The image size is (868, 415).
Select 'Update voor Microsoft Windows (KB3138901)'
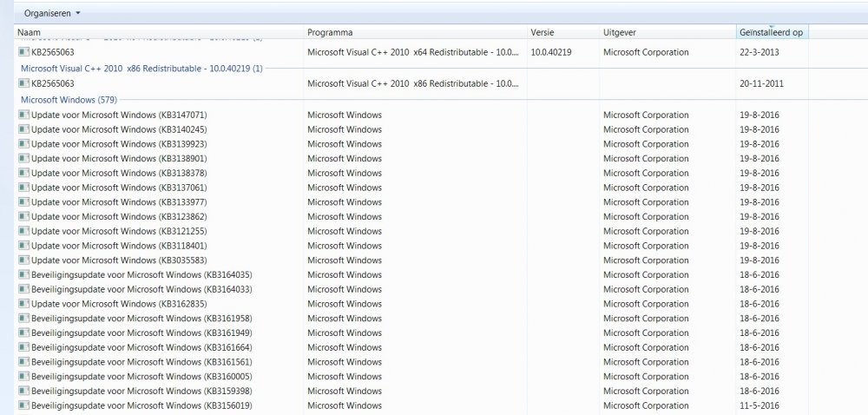click(x=119, y=159)
